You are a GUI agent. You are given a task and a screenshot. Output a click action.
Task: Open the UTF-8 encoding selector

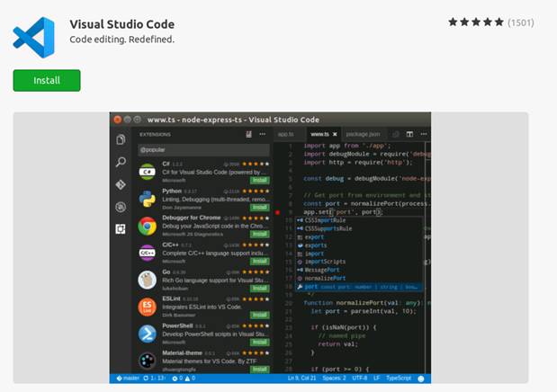[x=360, y=379]
